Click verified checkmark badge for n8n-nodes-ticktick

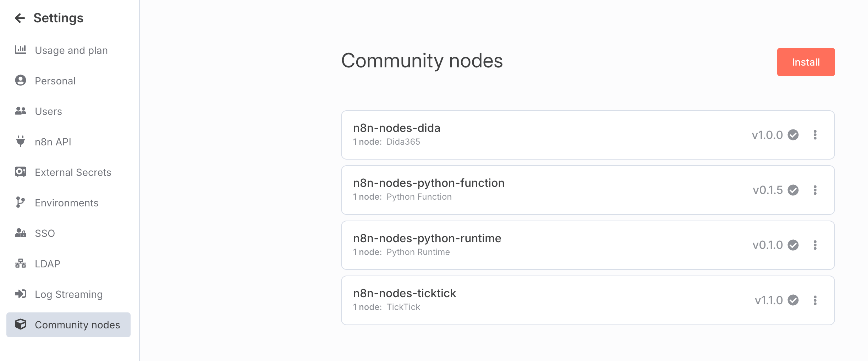pos(793,300)
